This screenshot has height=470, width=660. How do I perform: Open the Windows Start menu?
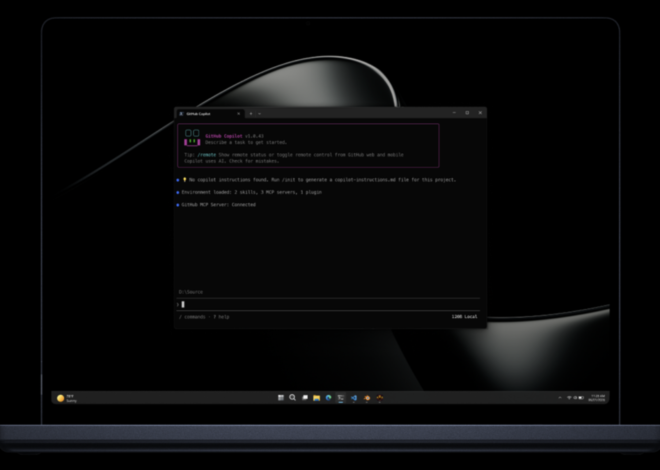(x=281, y=398)
